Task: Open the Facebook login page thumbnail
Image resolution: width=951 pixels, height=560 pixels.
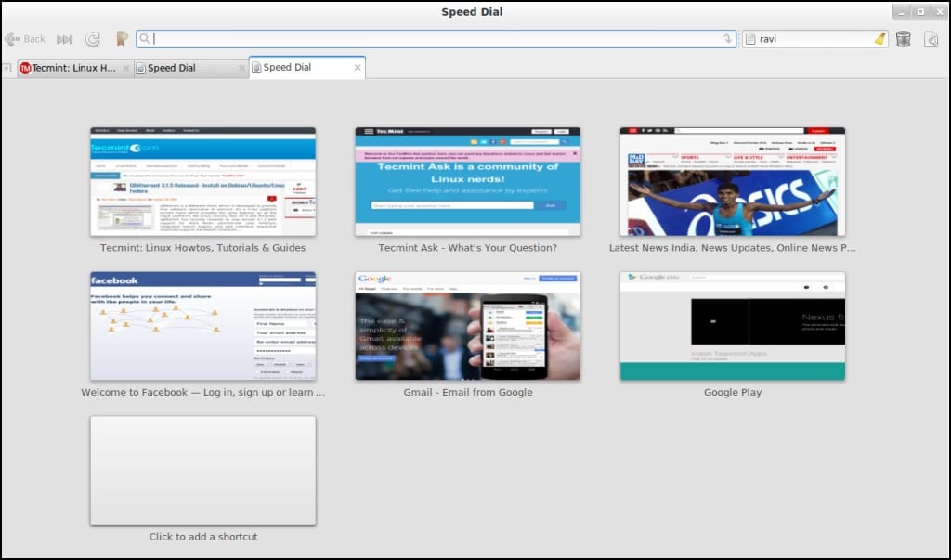Action: (x=203, y=326)
